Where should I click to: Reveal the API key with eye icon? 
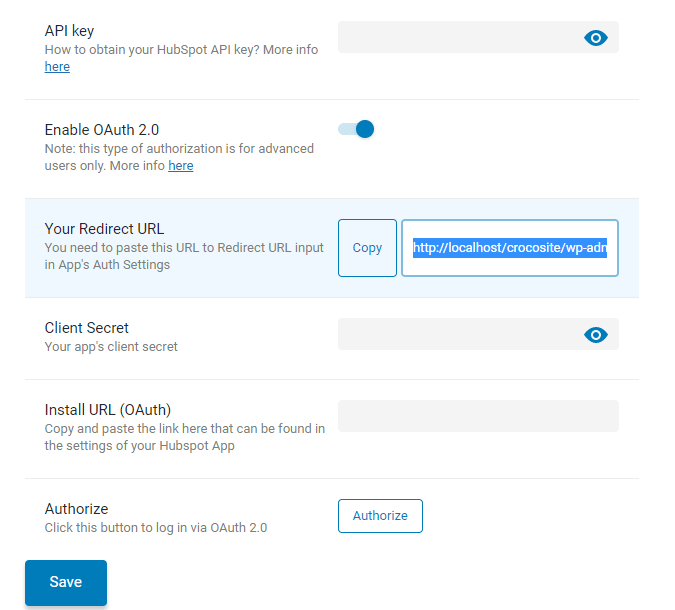click(x=596, y=38)
